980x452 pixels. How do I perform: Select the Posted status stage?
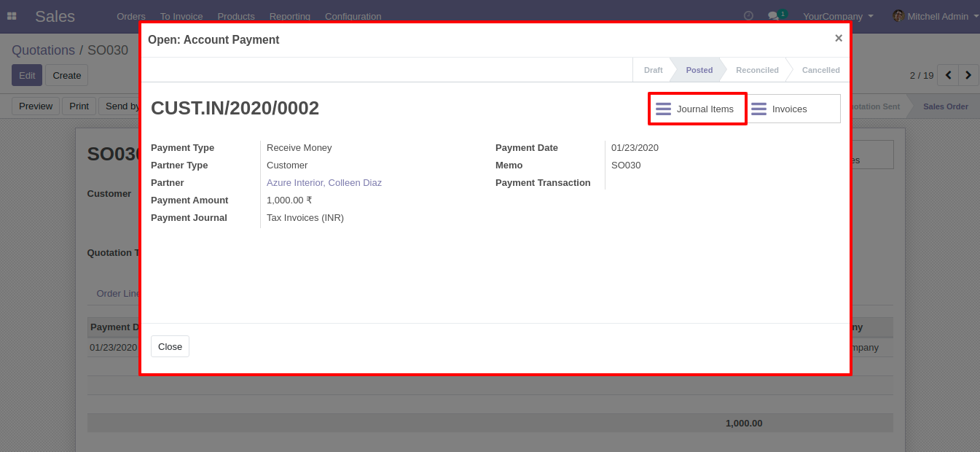pos(699,70)
